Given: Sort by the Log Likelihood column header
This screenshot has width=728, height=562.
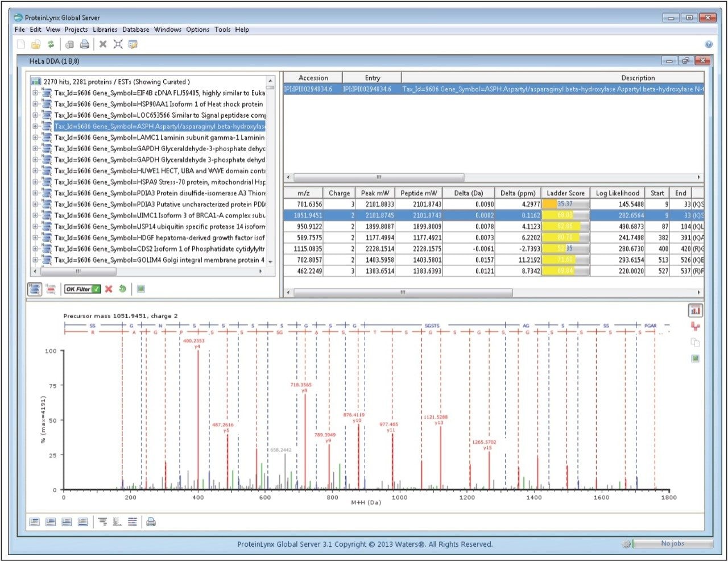Looking at the screenshot, I should [618, 193].
